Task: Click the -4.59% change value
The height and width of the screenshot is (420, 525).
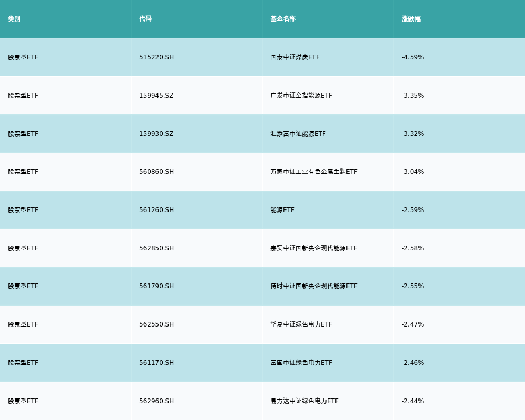Action: click(413, 57)
